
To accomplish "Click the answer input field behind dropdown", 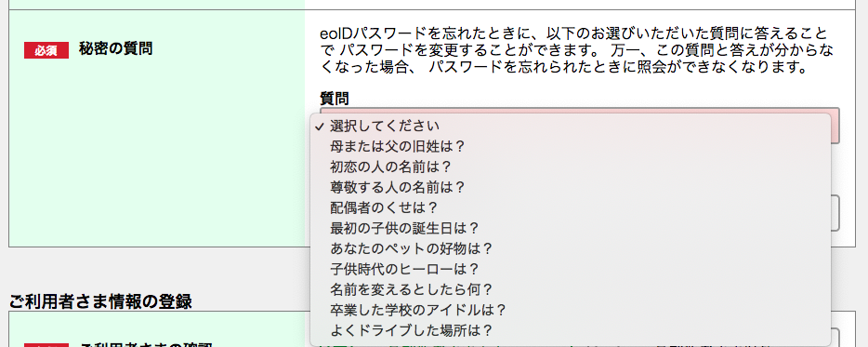I will (835, 213).
